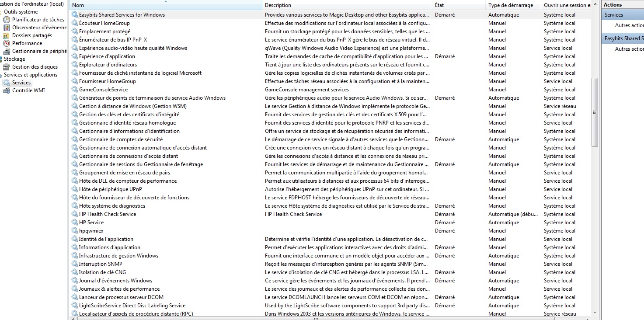Click gear icon beside Identité de l'application

[75, 239]
